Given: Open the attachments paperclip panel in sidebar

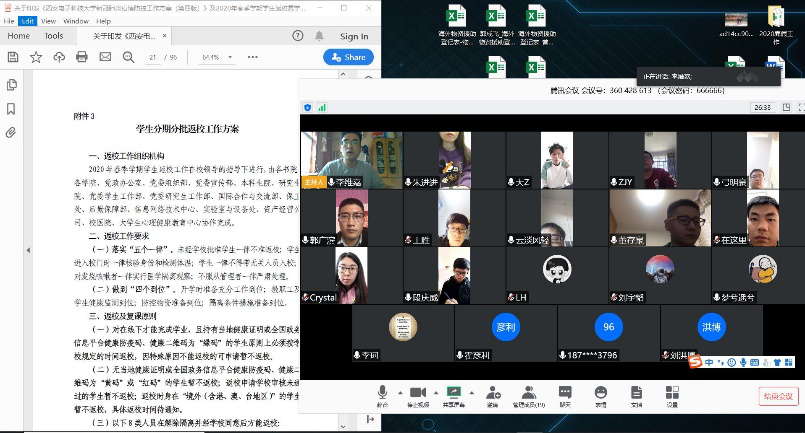Looking at the screenshot, I should coord(11,132).
